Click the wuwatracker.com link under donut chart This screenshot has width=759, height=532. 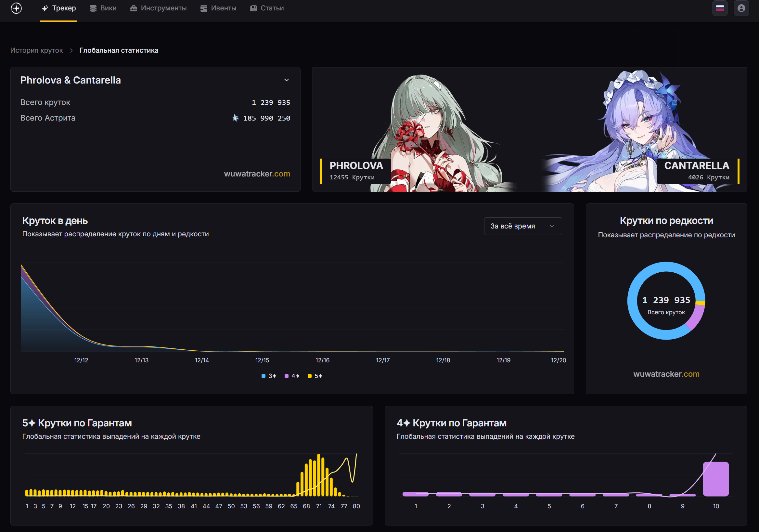click(x=666, y=374)
